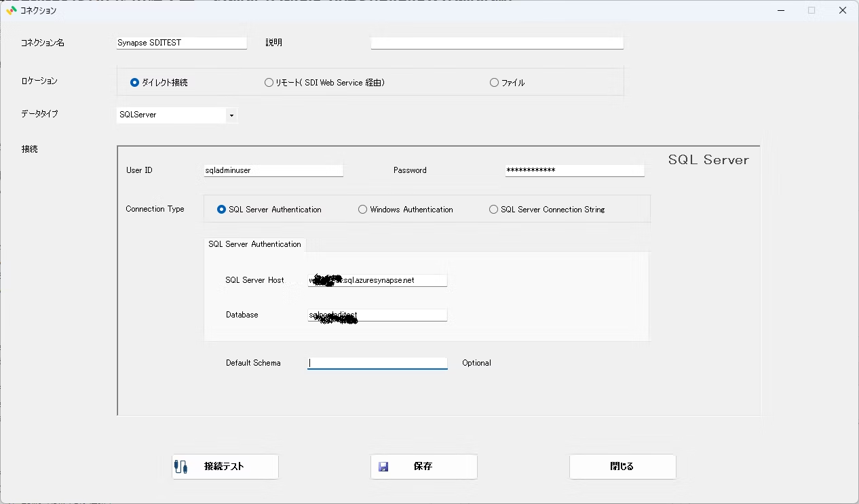Click the Optional label text

(x=476, y=363)
